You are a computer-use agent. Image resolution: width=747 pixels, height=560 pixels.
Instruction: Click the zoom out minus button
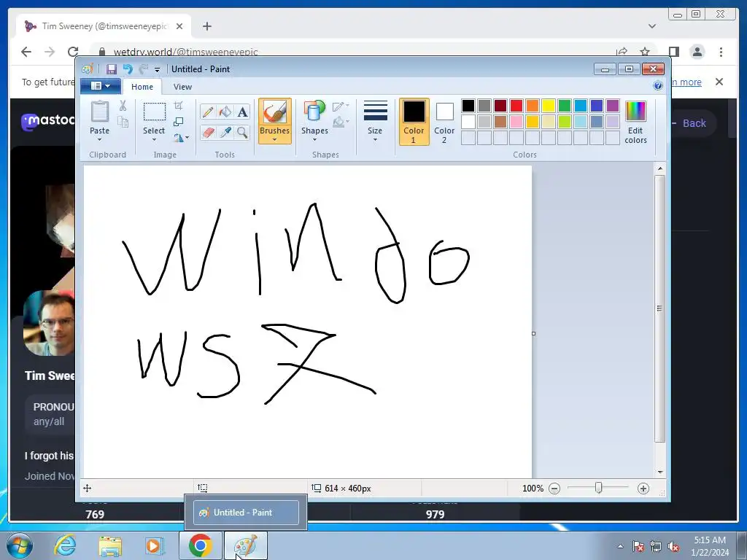pos(554,489)
